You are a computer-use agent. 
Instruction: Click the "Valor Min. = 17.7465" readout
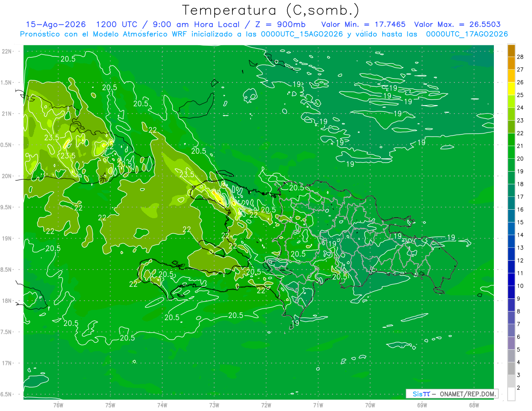tap(364, 24)
